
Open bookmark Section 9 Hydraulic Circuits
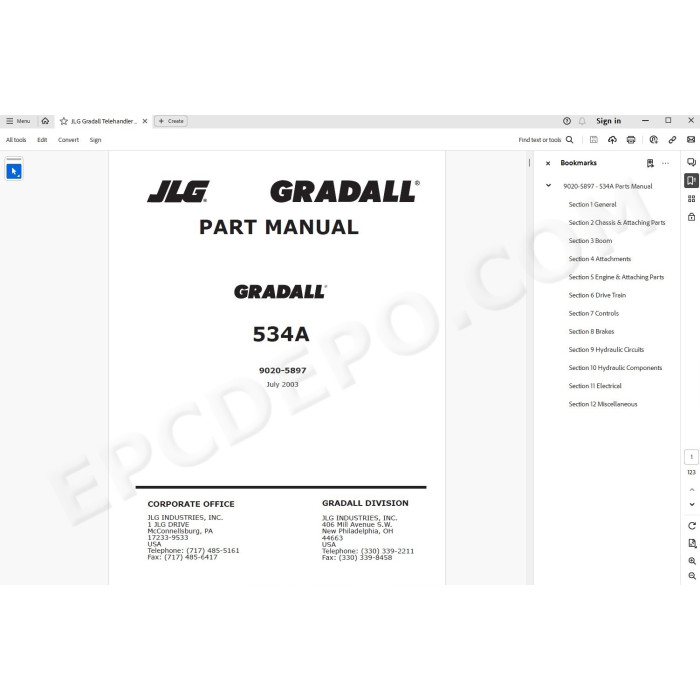point(606,350)
